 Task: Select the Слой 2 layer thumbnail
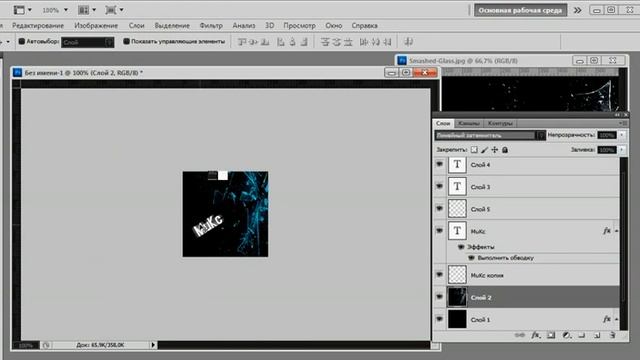457,297
